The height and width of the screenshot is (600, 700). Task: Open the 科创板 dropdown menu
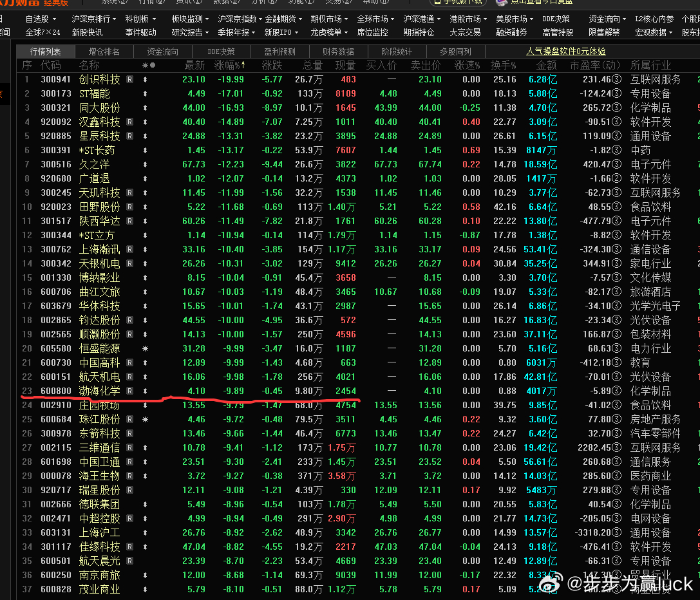click(x=140, y=19)
